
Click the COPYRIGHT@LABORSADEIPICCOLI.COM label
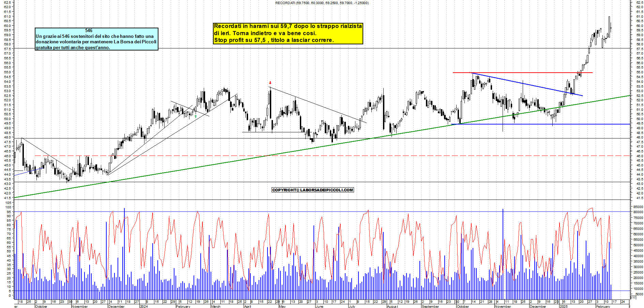[312, 190]
